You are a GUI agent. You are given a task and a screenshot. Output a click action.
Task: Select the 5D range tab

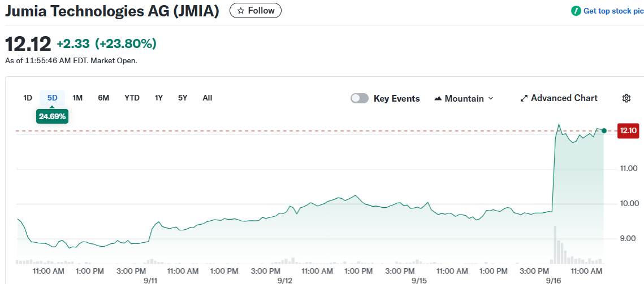click(52, 98)
